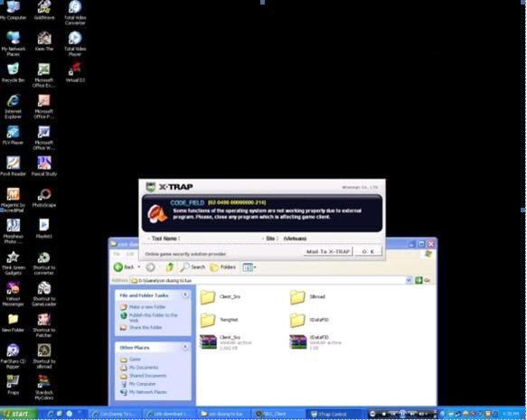Click the Internet Explorer quick launch icon

[50, 414]
